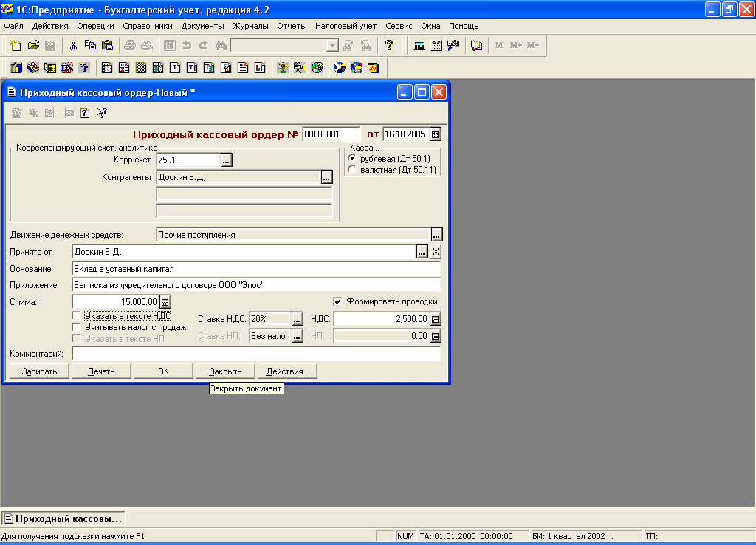
Task: Click the Действия... button
Action: click(x=287, y=371)
